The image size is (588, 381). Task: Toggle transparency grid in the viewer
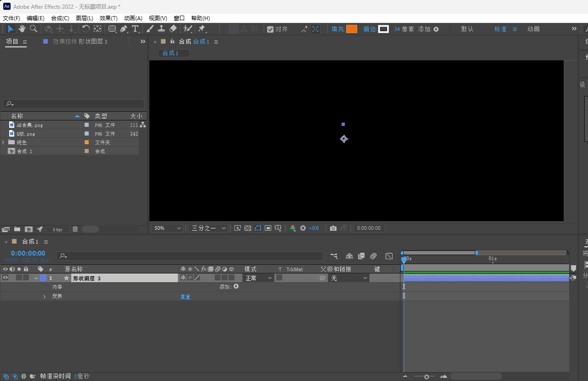click(248, 228)
